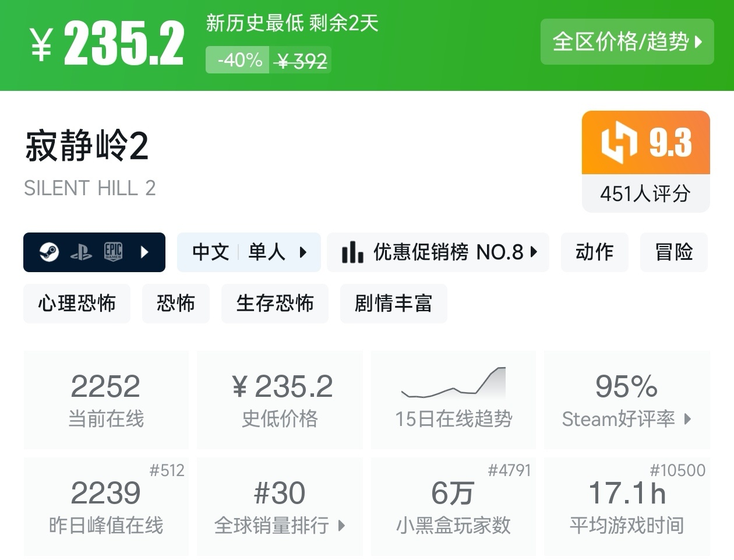734x560 pixels.
Task: Expand the platforms list via its right arrow
Action: (143, 252)
